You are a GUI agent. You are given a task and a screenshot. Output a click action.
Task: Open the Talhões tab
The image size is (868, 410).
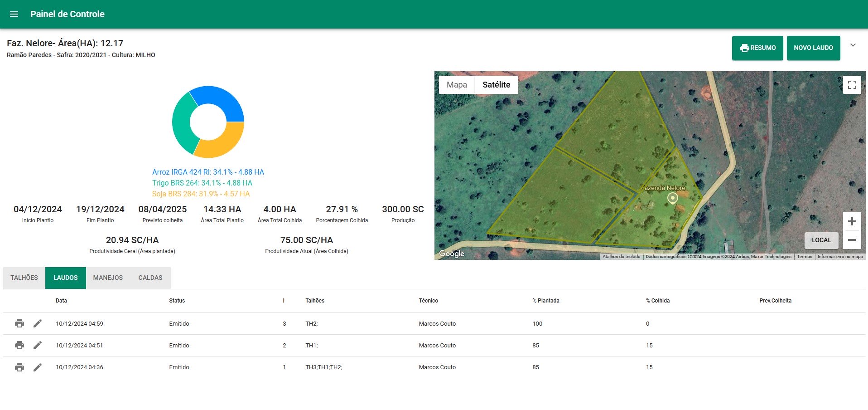(24, 278)
